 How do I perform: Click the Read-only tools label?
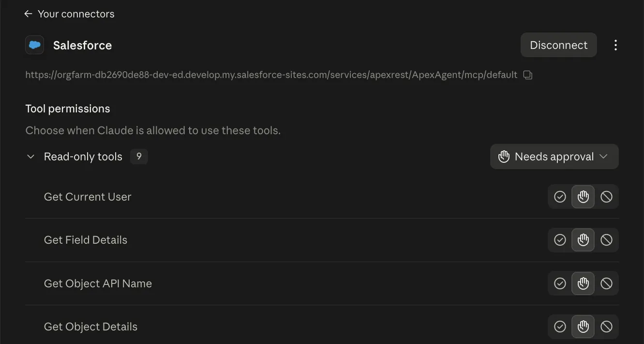pos(83,156)
